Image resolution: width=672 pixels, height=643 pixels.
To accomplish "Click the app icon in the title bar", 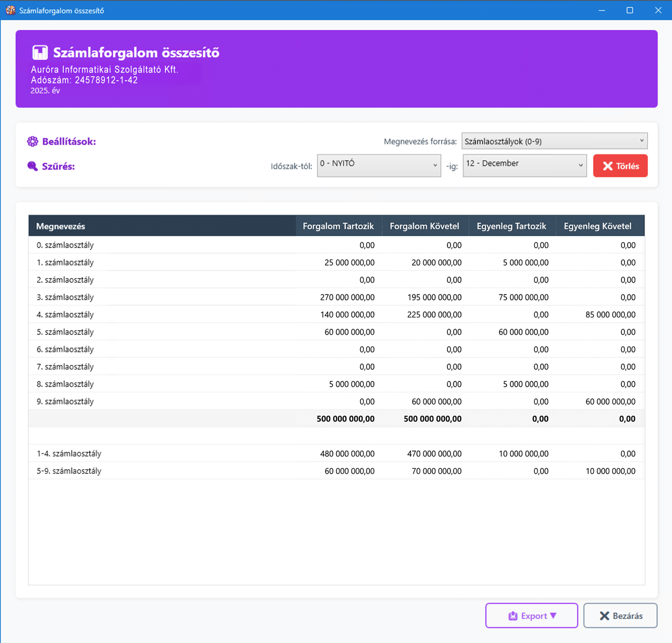I will [10, 10].
